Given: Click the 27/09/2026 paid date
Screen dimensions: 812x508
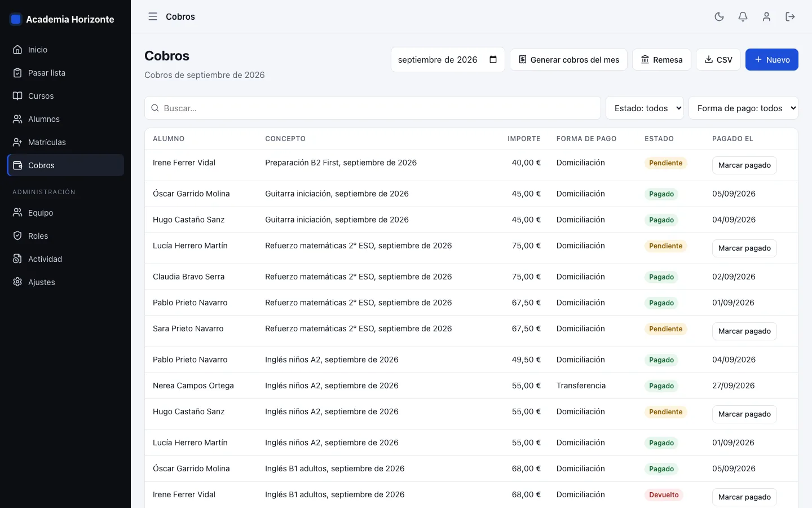Looking at the screenshot, I should 733,386.
